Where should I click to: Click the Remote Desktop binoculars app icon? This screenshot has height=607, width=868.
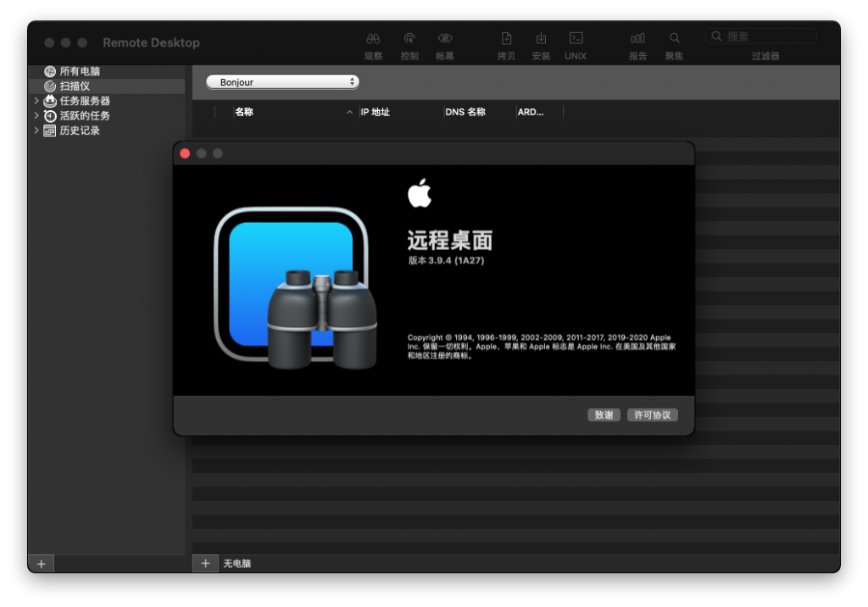coord(296,288)
